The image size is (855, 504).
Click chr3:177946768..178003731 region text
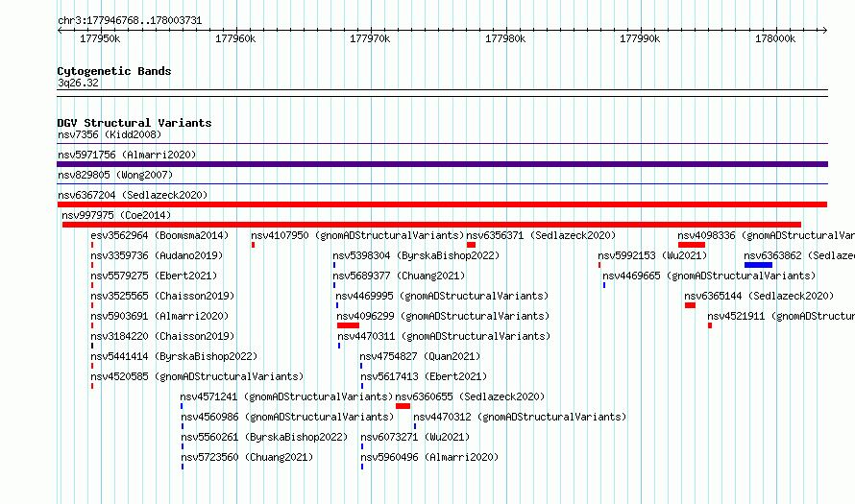tap(130, 21)
